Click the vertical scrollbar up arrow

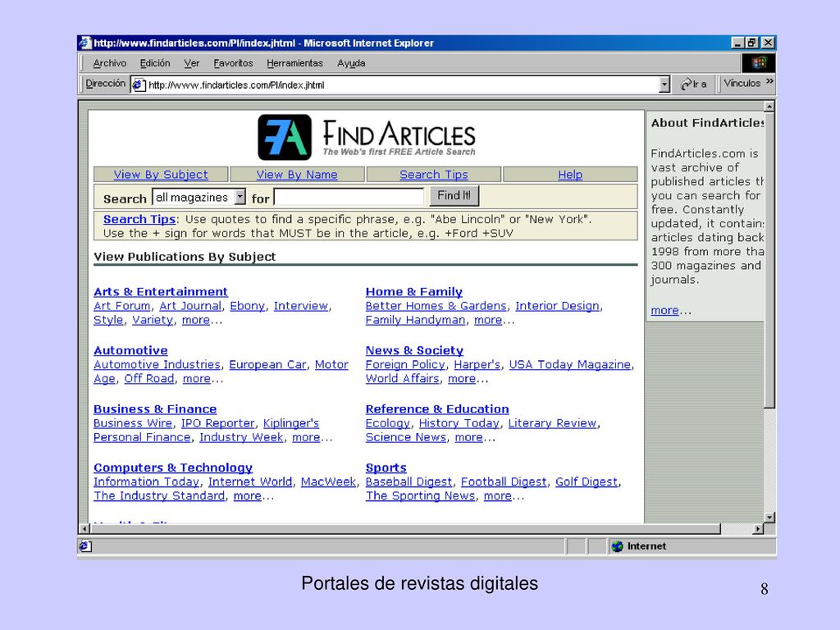coord(769,107)
